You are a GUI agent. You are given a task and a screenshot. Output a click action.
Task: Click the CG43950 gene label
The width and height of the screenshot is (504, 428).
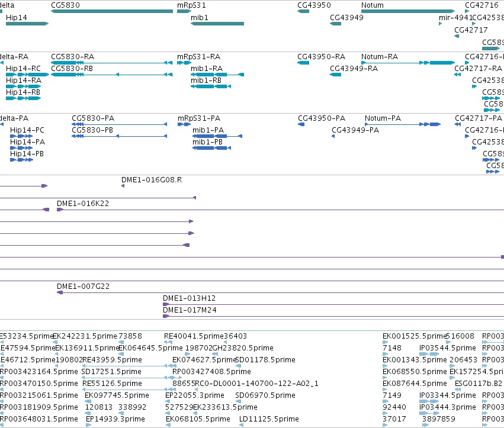pos(314,5)
